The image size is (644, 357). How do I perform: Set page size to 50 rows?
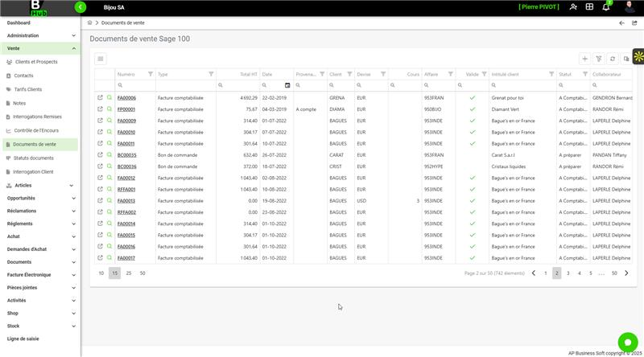pyautogui.click(x=142, y=273)
